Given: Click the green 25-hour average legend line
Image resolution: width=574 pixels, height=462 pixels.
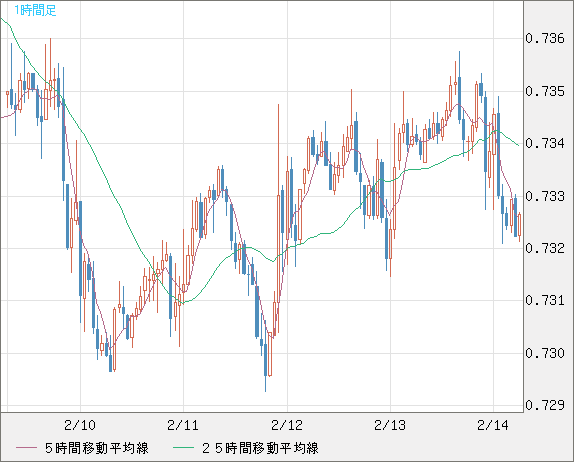Looking at the screenshot, I should pos(183,448).
